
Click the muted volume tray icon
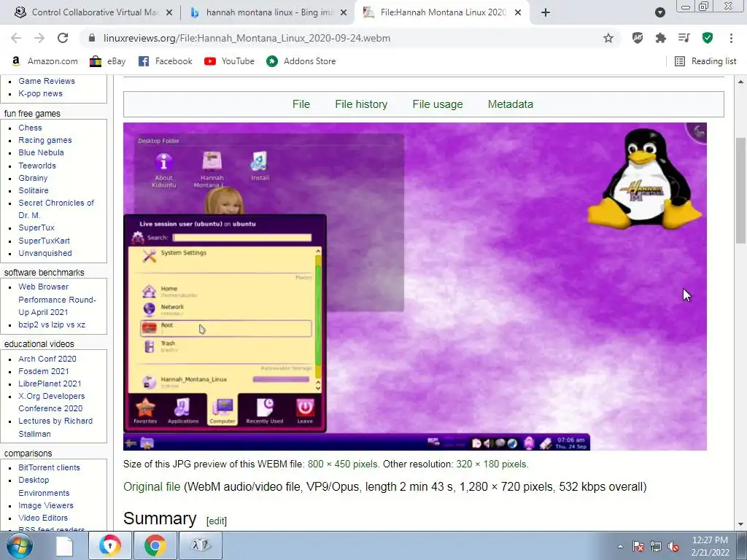pos(673,546)
